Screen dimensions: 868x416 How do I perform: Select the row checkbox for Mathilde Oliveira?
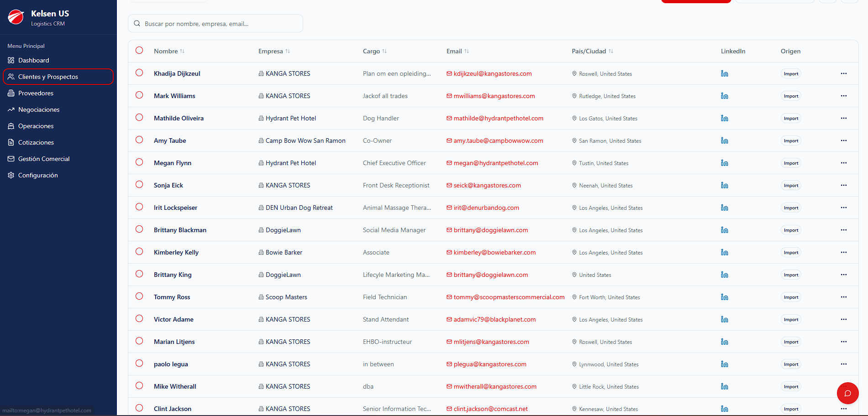[x=139, y=117]
